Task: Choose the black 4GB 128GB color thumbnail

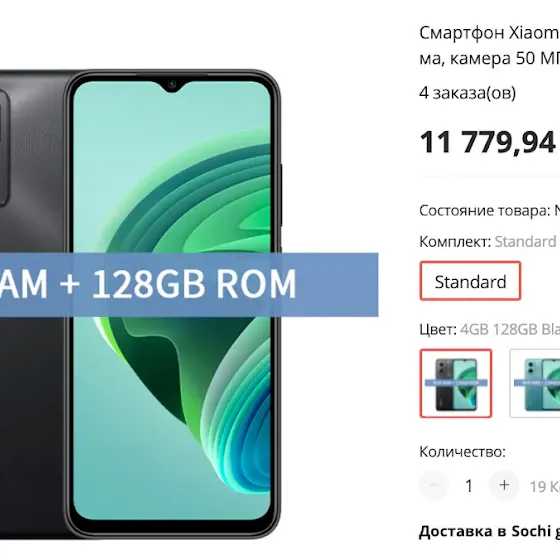Action: point(456,383)
